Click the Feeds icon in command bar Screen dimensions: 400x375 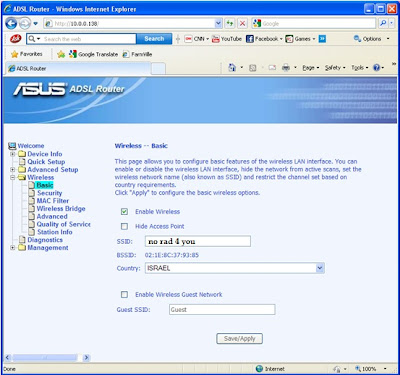click(253, 68)
